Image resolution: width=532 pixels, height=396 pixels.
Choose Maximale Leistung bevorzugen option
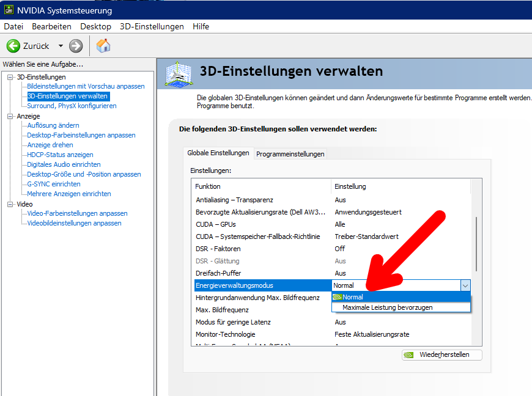[401, 307]
